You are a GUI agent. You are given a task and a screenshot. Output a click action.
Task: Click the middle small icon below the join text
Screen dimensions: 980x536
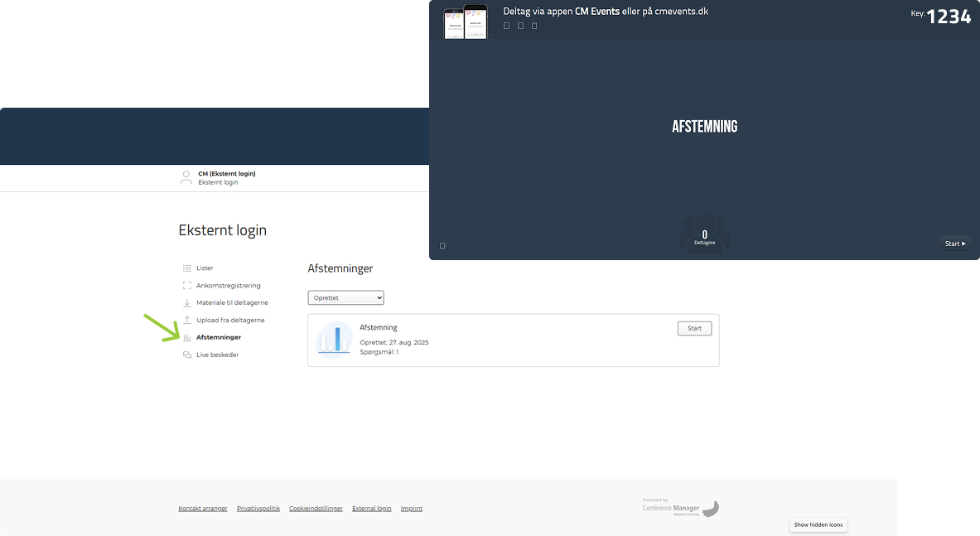point(520,26)
